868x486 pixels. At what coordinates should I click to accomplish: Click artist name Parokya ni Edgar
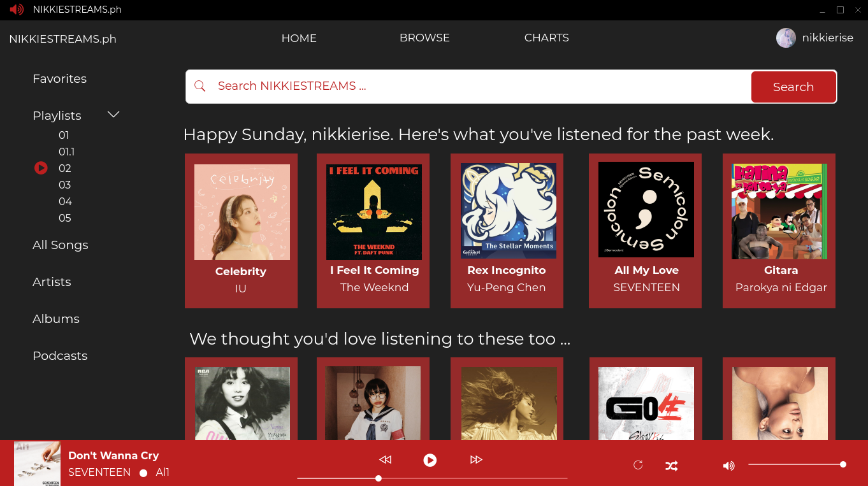[x=781, y=287]
